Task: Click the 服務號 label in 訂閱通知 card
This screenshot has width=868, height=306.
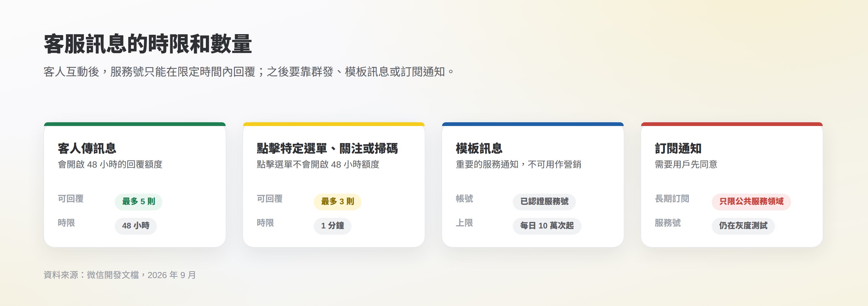Action: 668,223
